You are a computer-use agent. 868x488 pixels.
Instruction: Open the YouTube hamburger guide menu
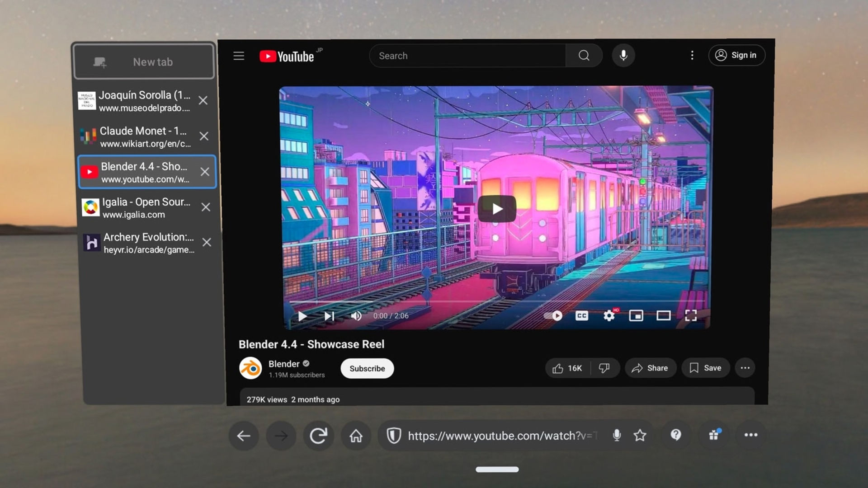coord(239,56)
